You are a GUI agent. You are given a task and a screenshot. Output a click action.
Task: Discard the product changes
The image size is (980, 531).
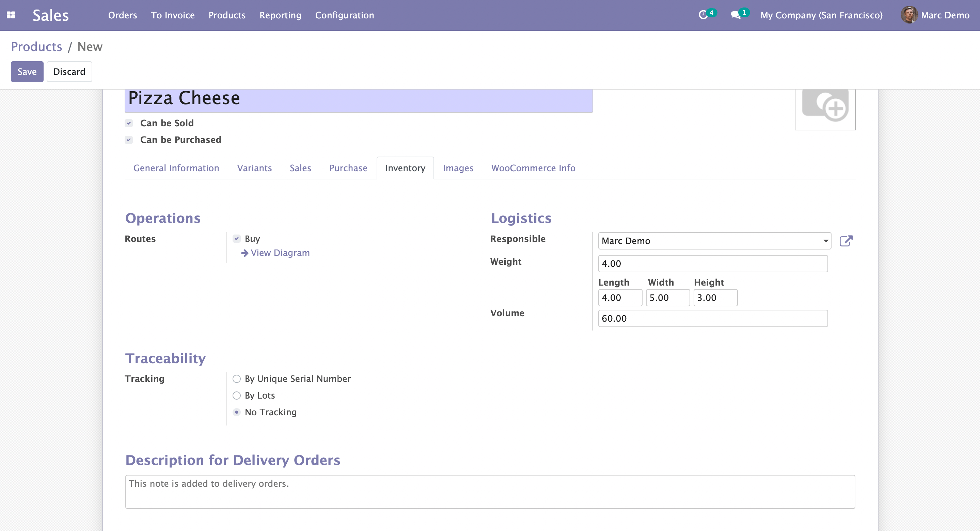pos(69,71)
